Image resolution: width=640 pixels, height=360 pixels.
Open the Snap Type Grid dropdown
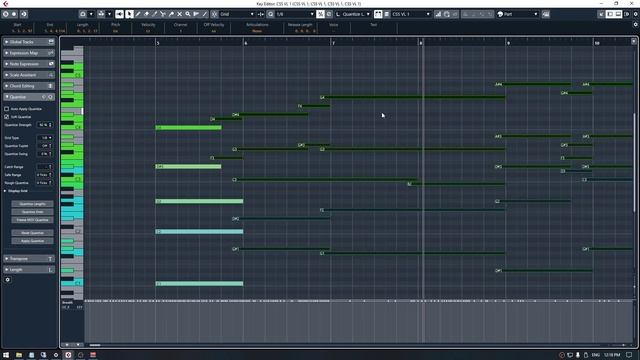pos(237,14)
